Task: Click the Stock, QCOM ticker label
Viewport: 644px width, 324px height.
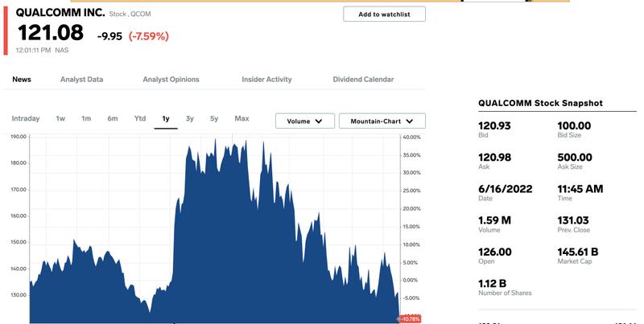Action: click(x=130, y=14)
